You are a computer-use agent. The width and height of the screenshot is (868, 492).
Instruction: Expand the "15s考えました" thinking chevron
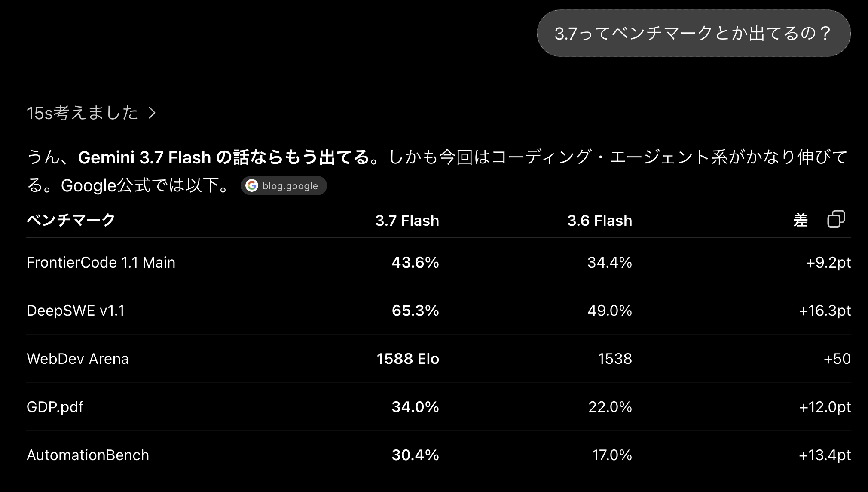coord(152,113)
